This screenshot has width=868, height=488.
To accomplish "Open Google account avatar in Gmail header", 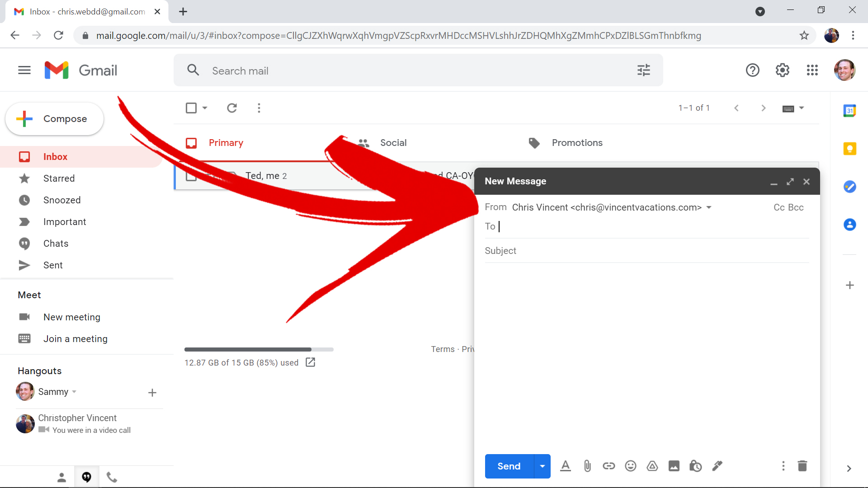I will pyautogui.click(x=844, y=70).
